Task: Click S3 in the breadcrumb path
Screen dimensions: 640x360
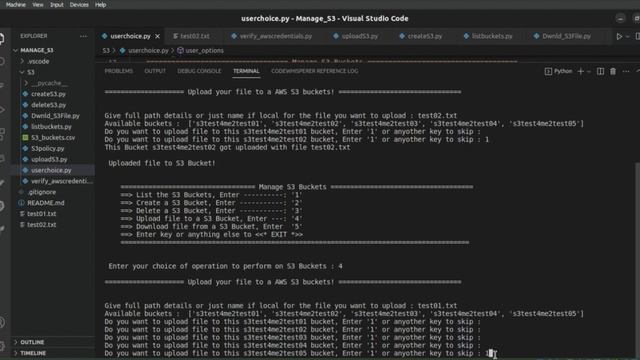Action: pos(106,51)
